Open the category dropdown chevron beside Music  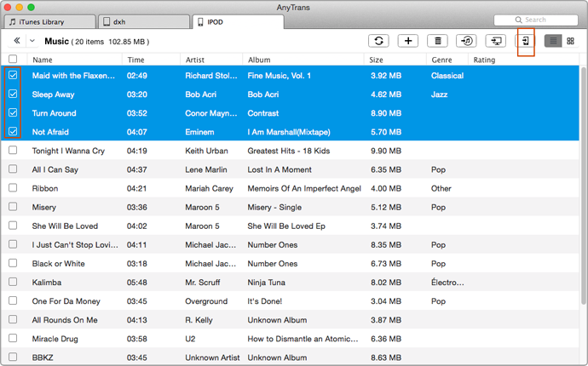click(x=32, y=41)
